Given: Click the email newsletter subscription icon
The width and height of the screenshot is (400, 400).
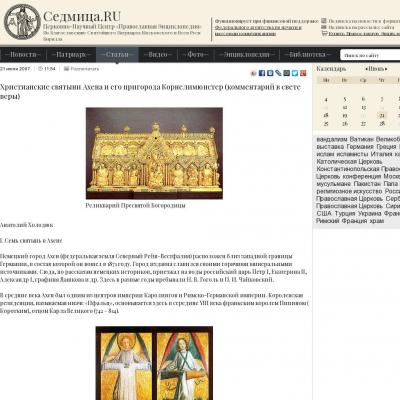Looking at the screenshot, I should pos(324,27).
